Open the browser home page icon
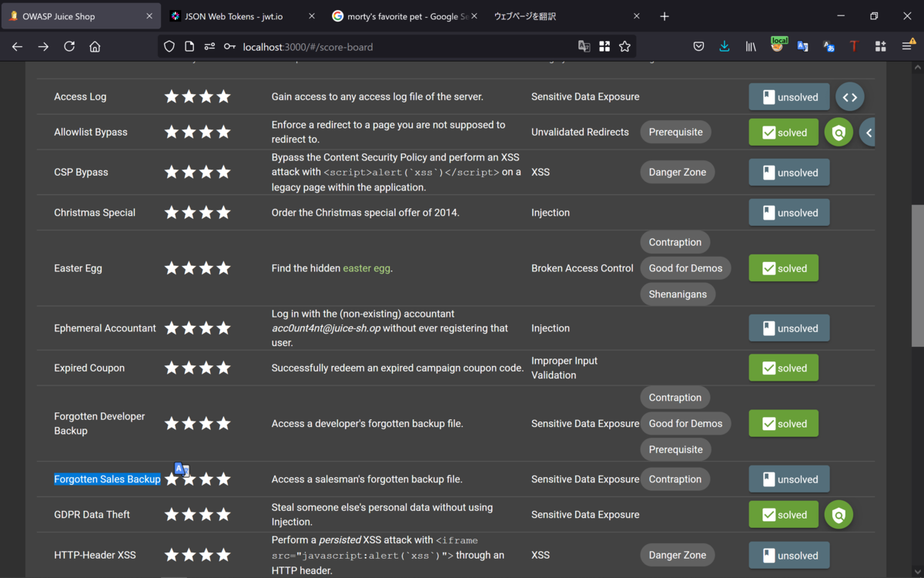This screenshot has height=578, width=924. (x=95, y=46)
